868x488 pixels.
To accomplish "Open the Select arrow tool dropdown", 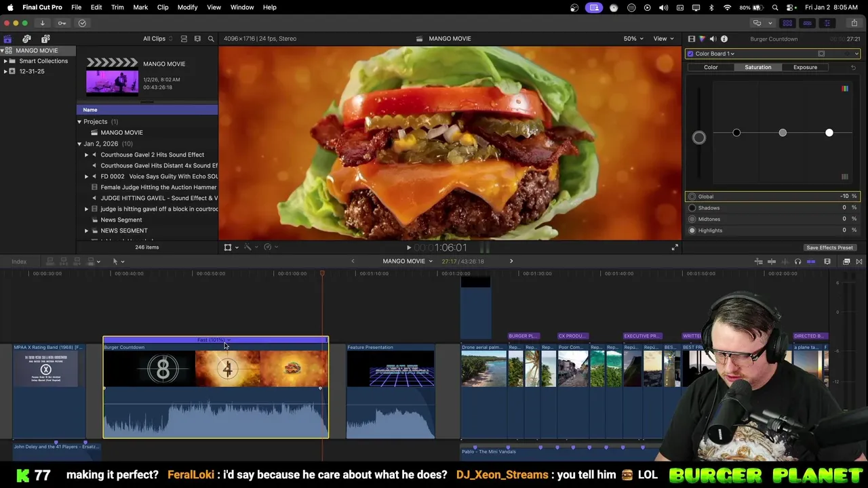I will click(x=118, y=262).
